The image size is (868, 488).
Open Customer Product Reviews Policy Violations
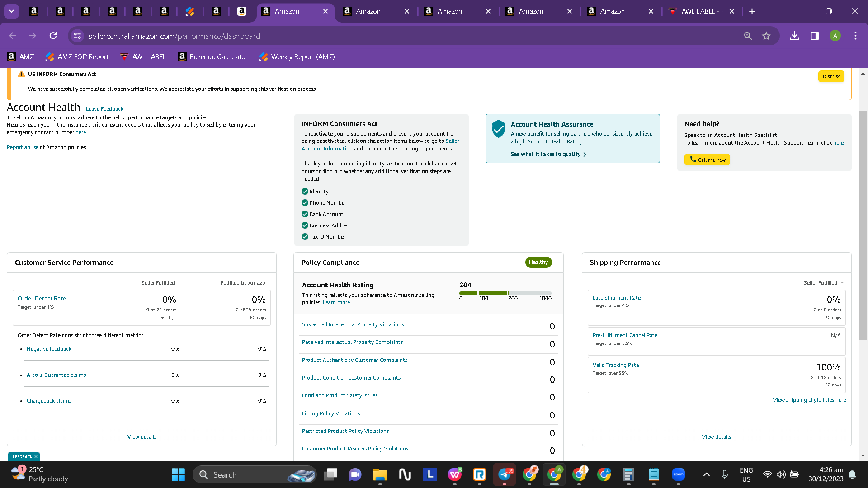coord(355,449)
